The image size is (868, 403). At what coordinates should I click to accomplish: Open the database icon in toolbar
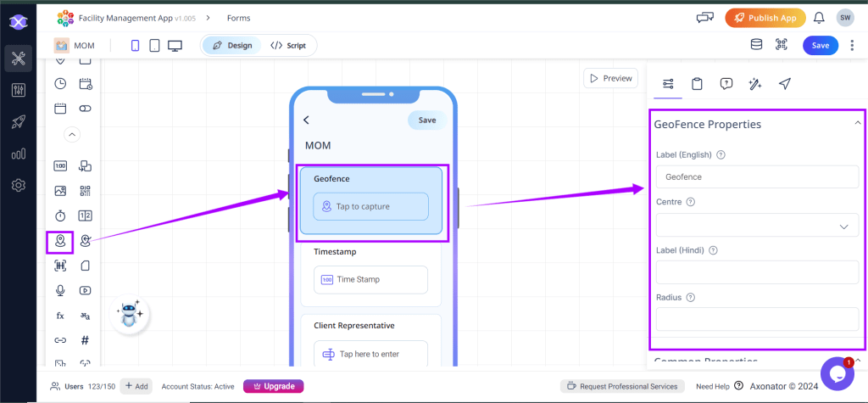[756, 45]
